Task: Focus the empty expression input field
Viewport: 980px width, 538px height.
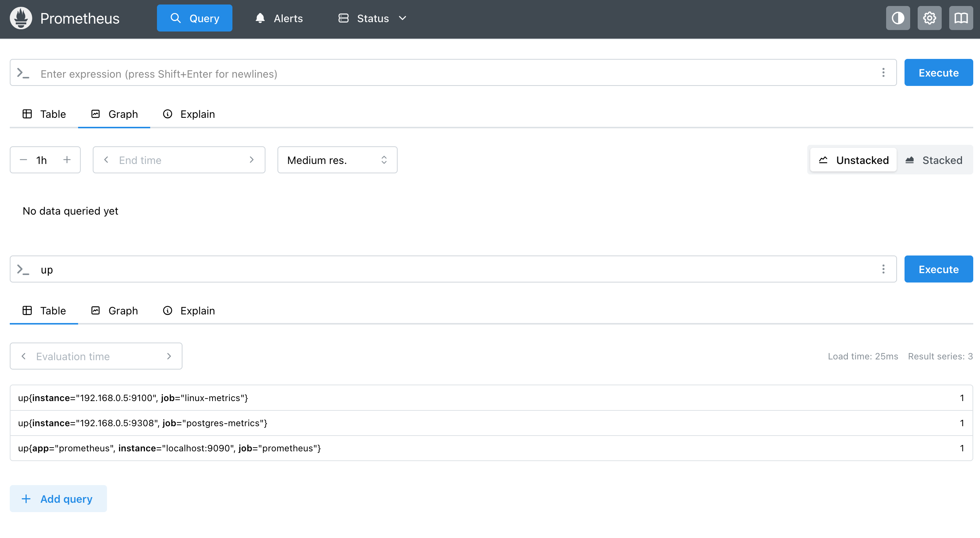Action: coord(453,74)
